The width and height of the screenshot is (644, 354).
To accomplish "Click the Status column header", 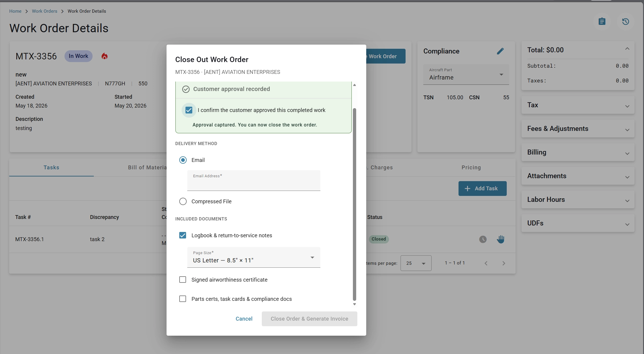I will (x=375, y=217).
